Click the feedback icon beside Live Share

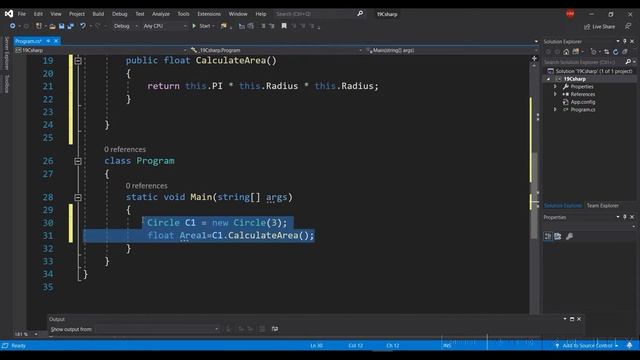click(628, 26)
